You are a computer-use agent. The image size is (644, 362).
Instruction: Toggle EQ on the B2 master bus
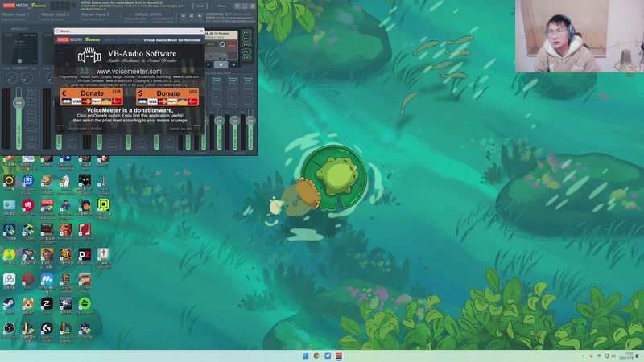[248, 97]
